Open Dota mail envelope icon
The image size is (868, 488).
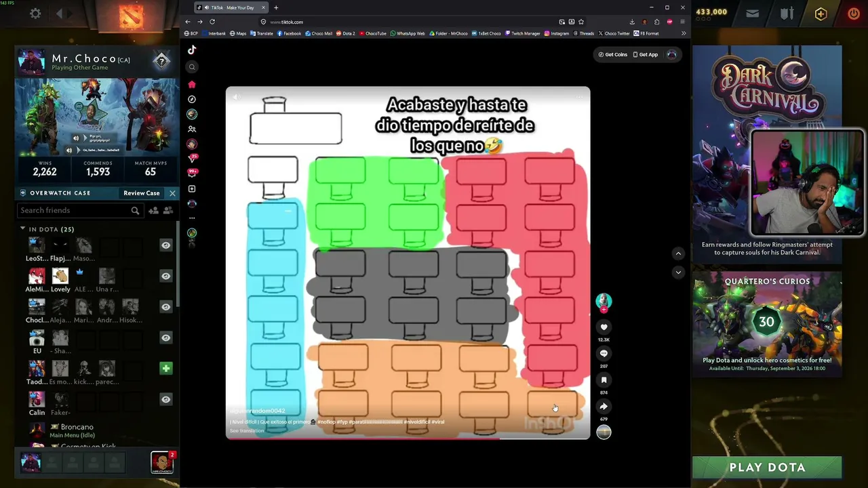pos(753,13)
